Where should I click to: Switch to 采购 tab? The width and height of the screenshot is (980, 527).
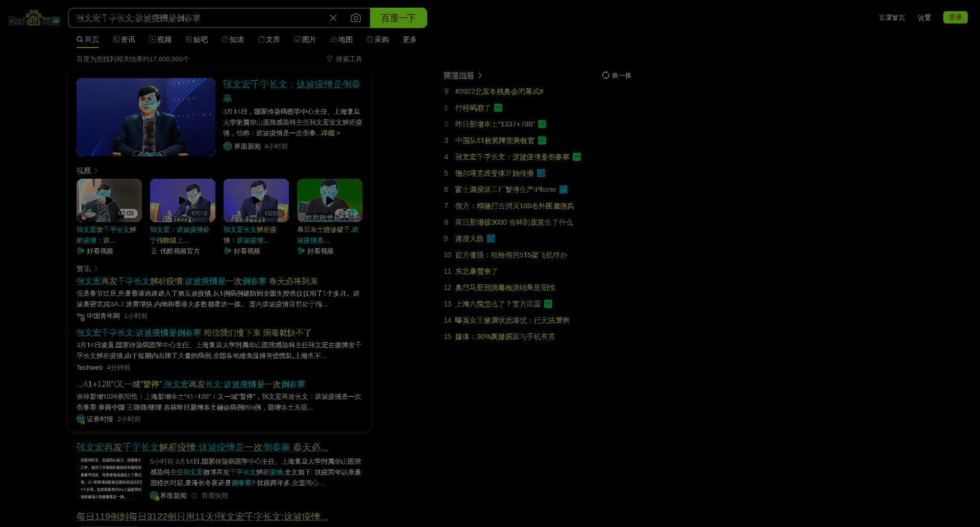(x=378, y=39)
